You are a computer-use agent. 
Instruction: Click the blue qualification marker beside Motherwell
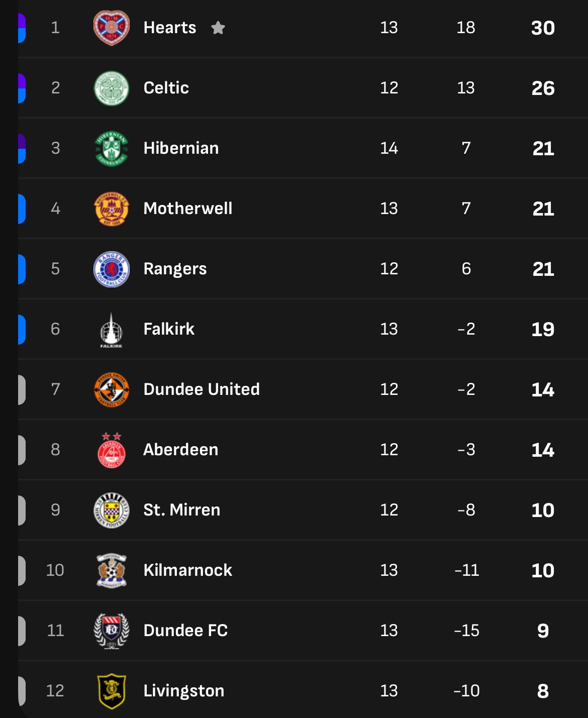22,209
